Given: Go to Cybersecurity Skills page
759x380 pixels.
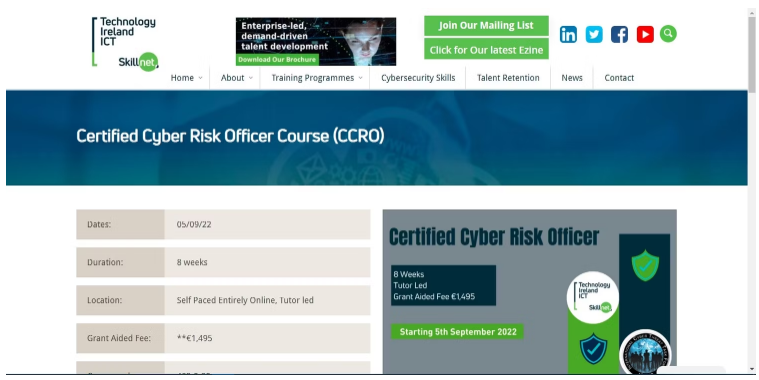Looking at the screenshot, I should [x=418, y=77].
